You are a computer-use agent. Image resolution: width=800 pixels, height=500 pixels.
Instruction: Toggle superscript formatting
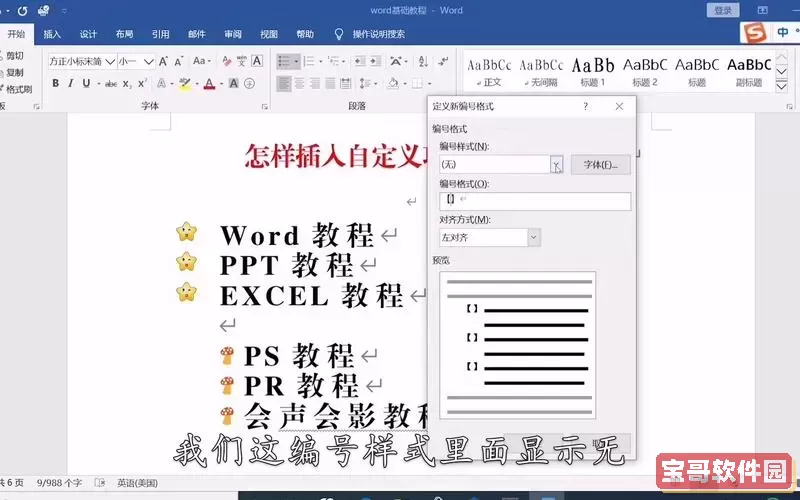pyautogui.click(x=142, y=83)
